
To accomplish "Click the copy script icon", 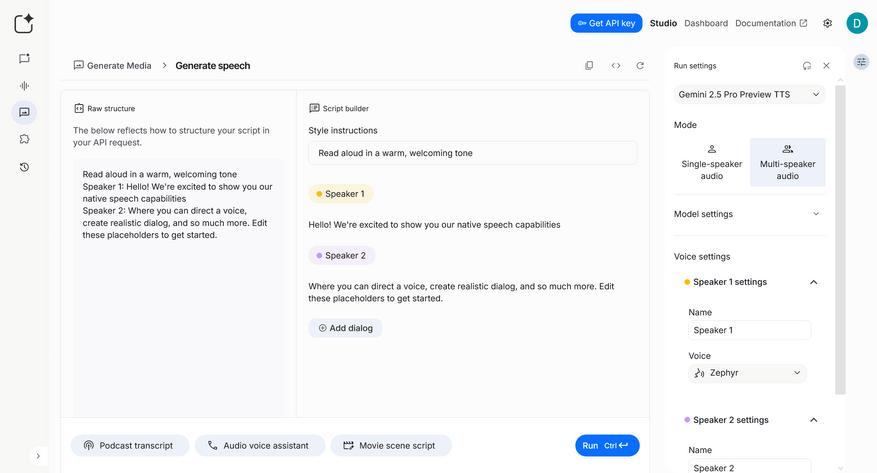I will click(x=589, y=66).
